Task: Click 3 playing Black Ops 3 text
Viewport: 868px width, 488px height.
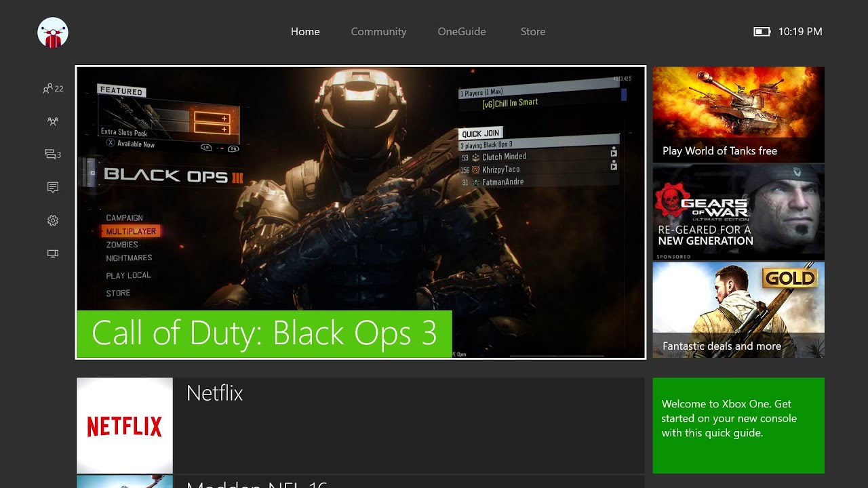Action: point(486,145)
